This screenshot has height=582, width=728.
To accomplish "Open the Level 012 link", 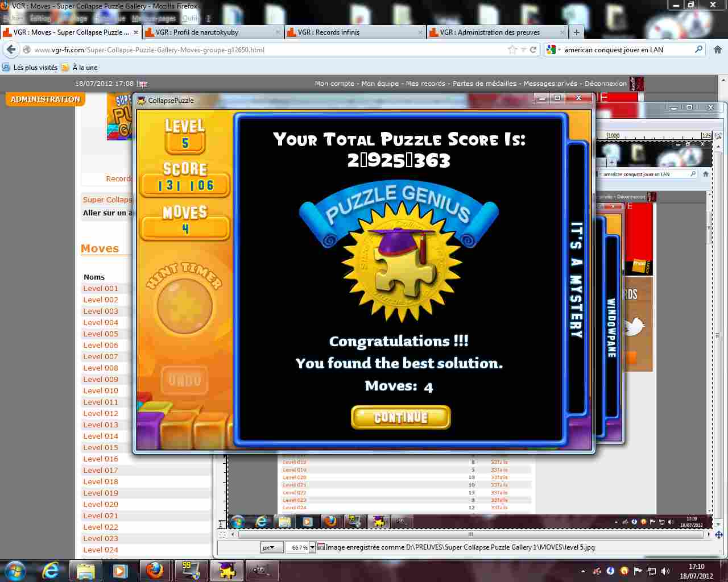I will click(101, 413).
